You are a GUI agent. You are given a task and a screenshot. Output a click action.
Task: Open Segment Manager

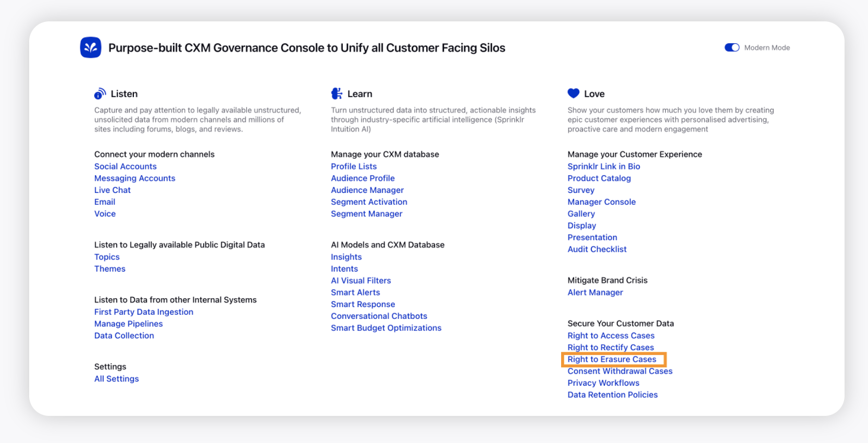367,214
